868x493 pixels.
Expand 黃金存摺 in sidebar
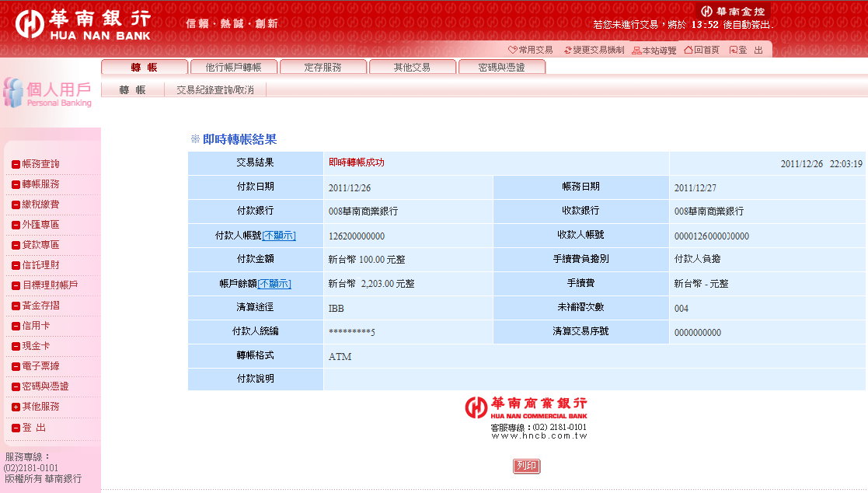pyautogui.click(x=36, y=306)
